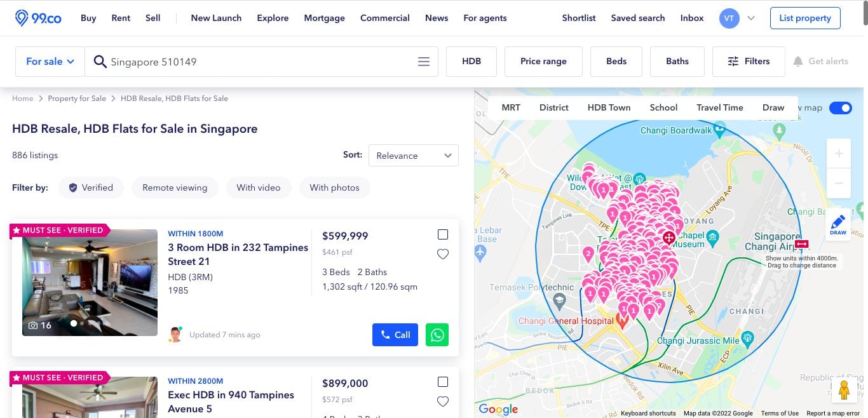
Task: Open the Inbox link
Action: 692,18
